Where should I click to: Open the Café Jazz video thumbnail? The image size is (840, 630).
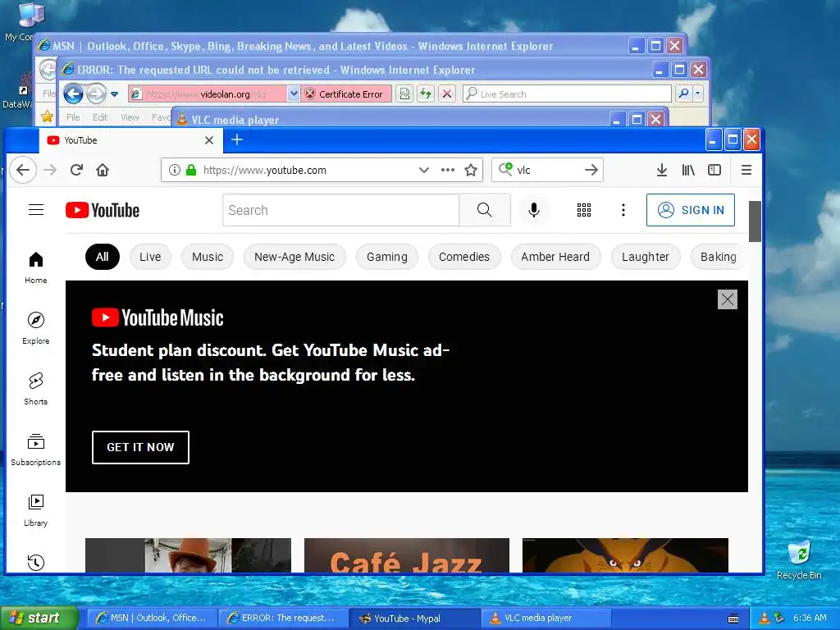(407, 555)
